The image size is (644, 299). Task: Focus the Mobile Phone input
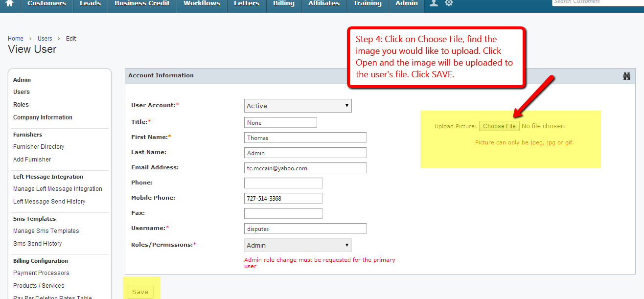coord(283,198)
